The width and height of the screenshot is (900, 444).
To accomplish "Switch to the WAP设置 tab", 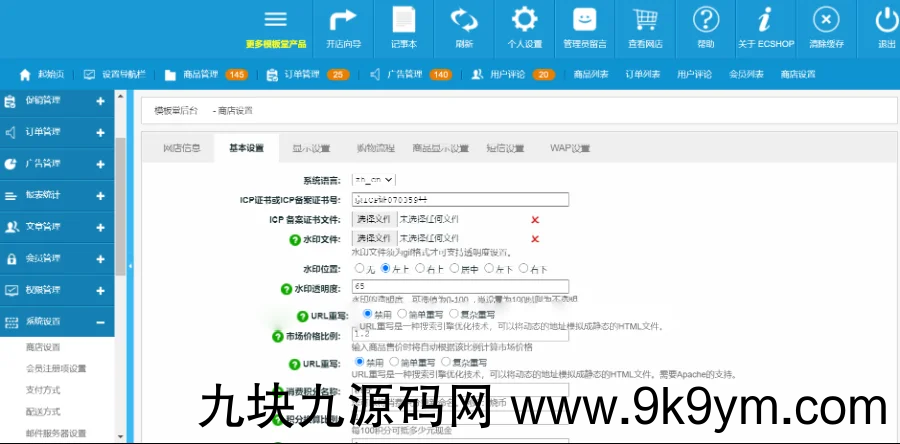I will click(569, 148).
